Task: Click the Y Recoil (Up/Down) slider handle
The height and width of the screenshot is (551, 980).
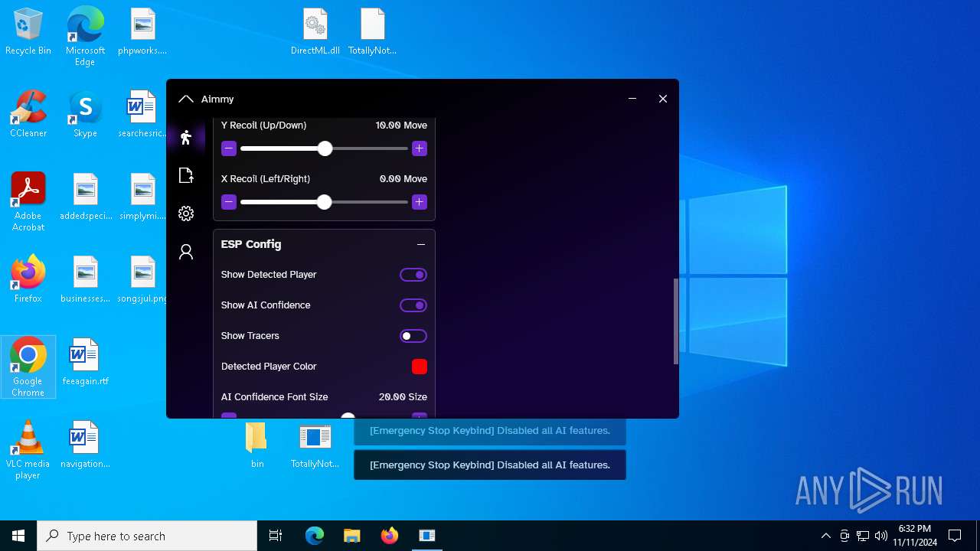Action: [325, 148]
